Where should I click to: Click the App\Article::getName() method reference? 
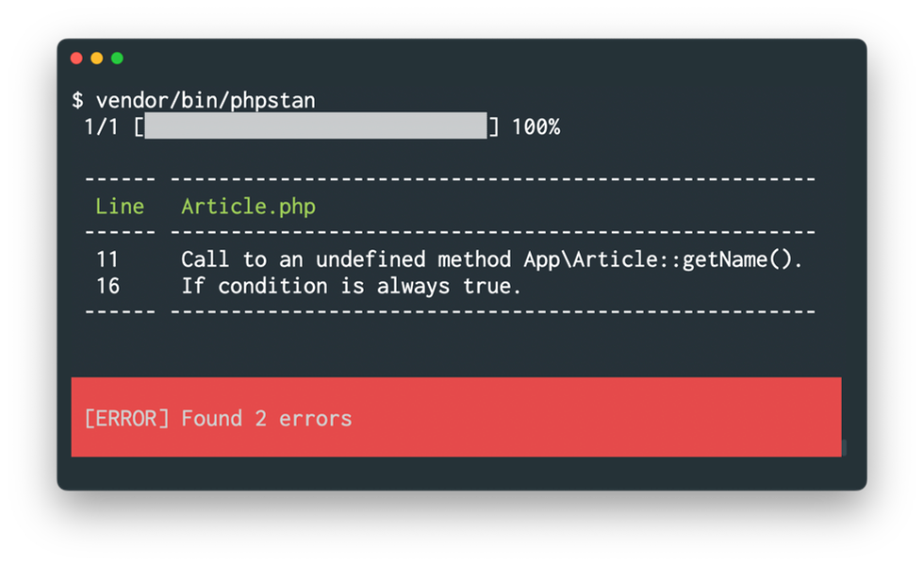tap(663, 259)
